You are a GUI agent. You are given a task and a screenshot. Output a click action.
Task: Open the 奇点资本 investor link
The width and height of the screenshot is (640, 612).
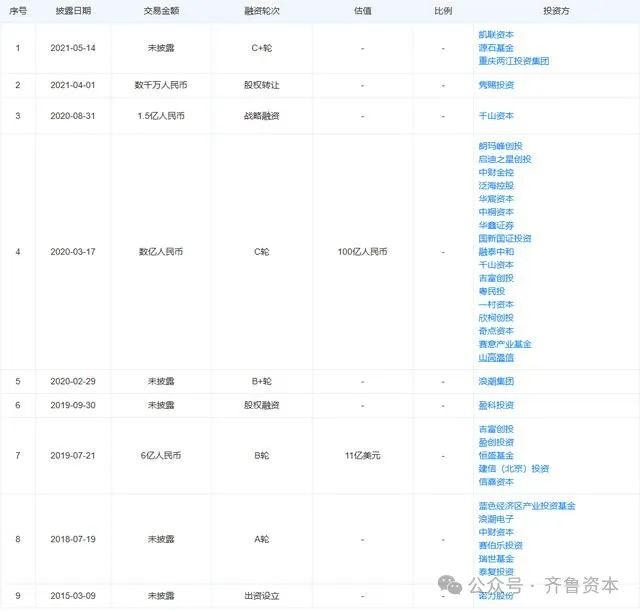pyautogui.click(x=496, y=331)
